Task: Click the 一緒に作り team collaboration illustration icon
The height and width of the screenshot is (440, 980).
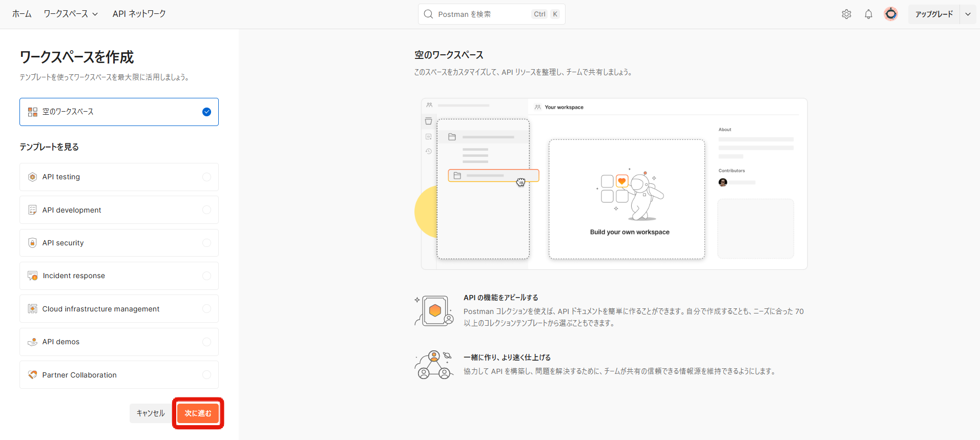Action: click(x=433, y=365)
